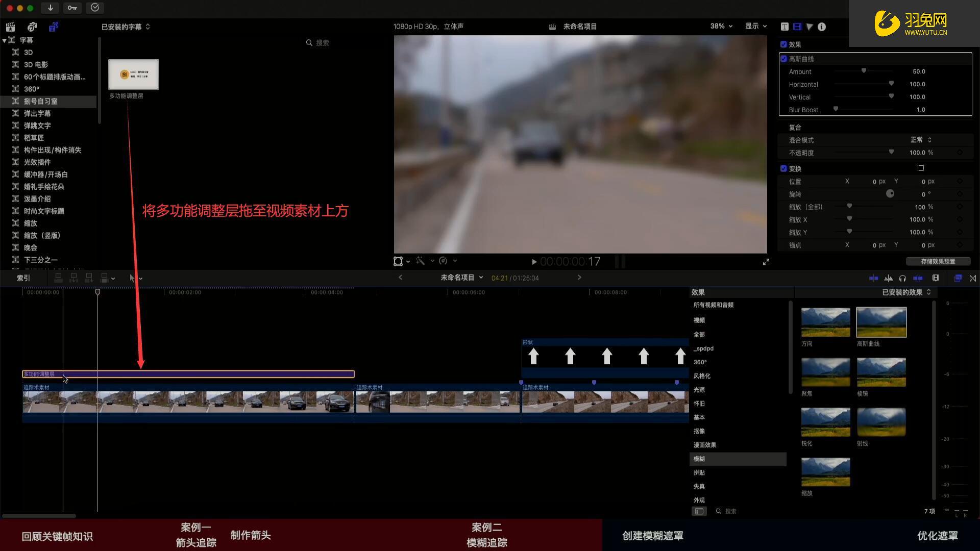Adjust the Blur Boost slider
980x551 pixels.
[x=836, y=109]
